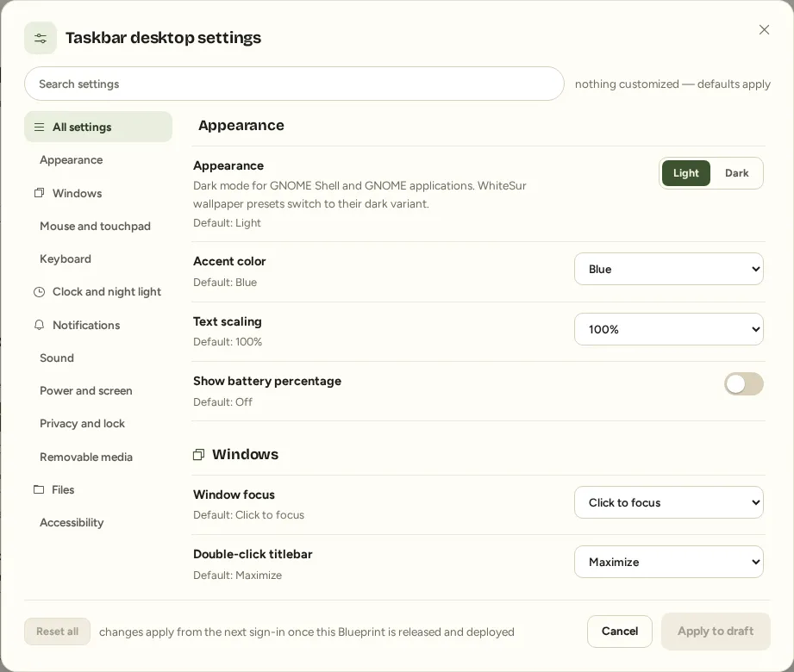Select Light appearance mode

point(685,173)
